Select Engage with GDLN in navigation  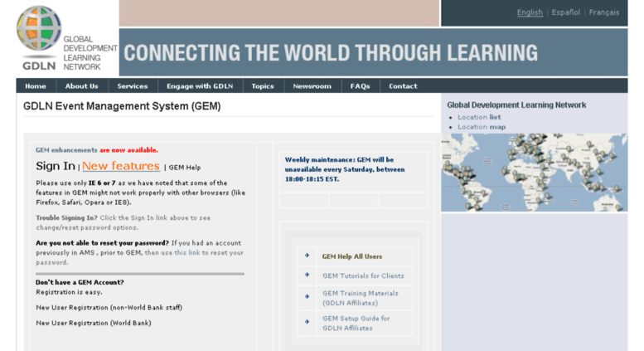[200, 86]
